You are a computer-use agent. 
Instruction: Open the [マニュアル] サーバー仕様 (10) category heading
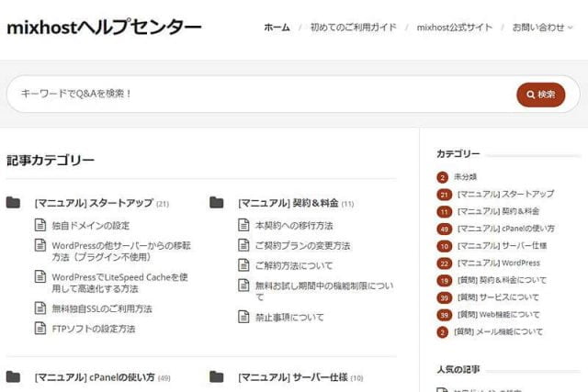point(300,377)
